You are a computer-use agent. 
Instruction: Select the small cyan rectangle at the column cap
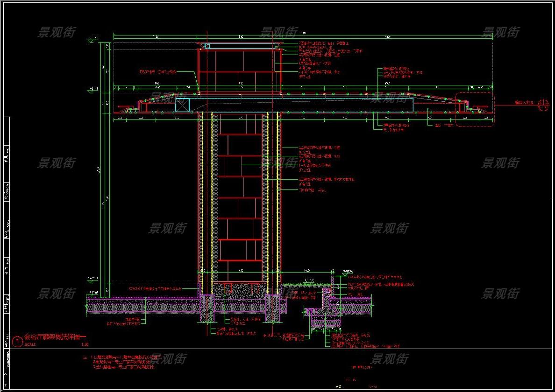[207, 46]
